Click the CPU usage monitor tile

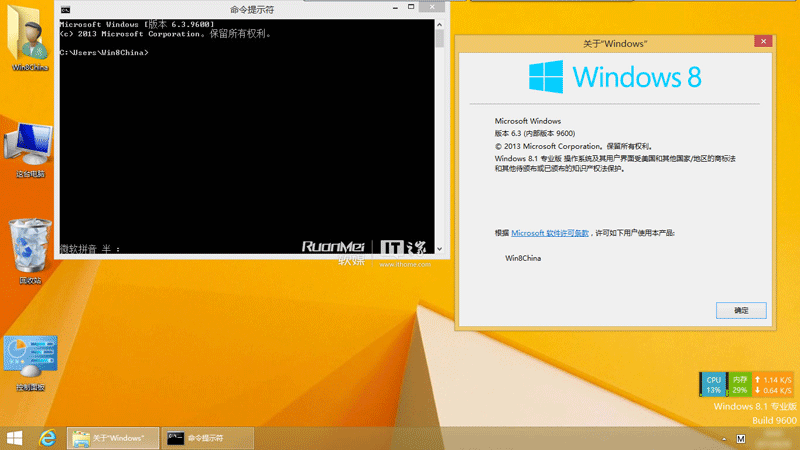[713, 384]
